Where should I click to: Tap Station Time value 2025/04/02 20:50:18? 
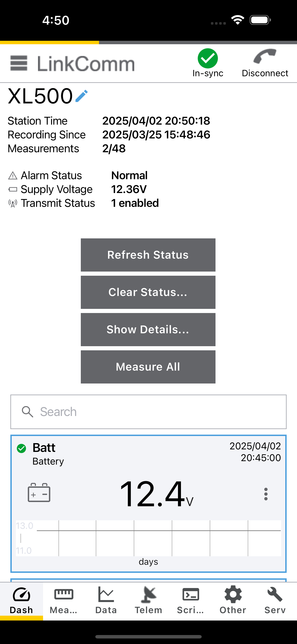[x=156, y=121]
